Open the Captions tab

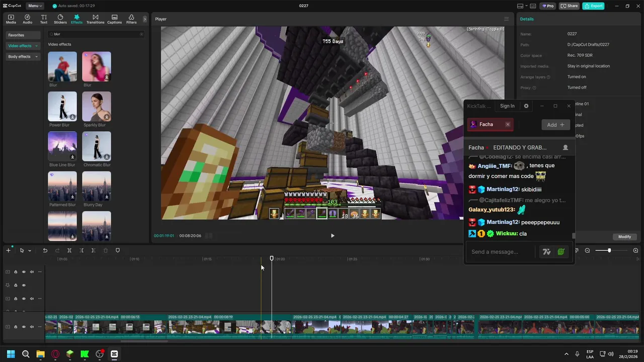[x=114, y=19]
